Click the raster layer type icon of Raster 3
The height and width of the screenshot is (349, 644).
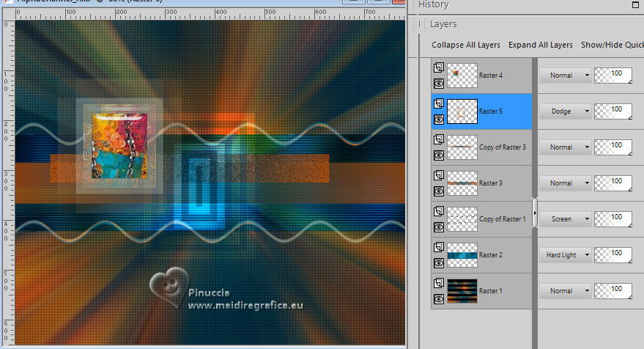point(439,175)
